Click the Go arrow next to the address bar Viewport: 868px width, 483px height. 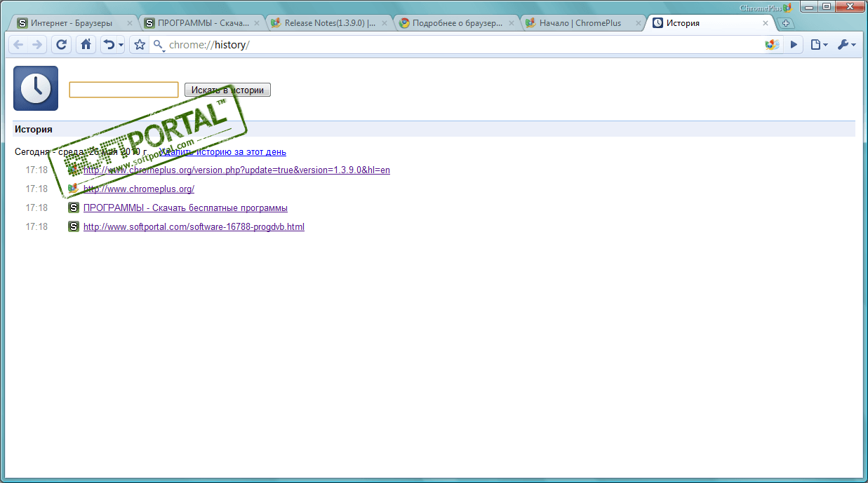pyautogui.click(x=794, y=45)
